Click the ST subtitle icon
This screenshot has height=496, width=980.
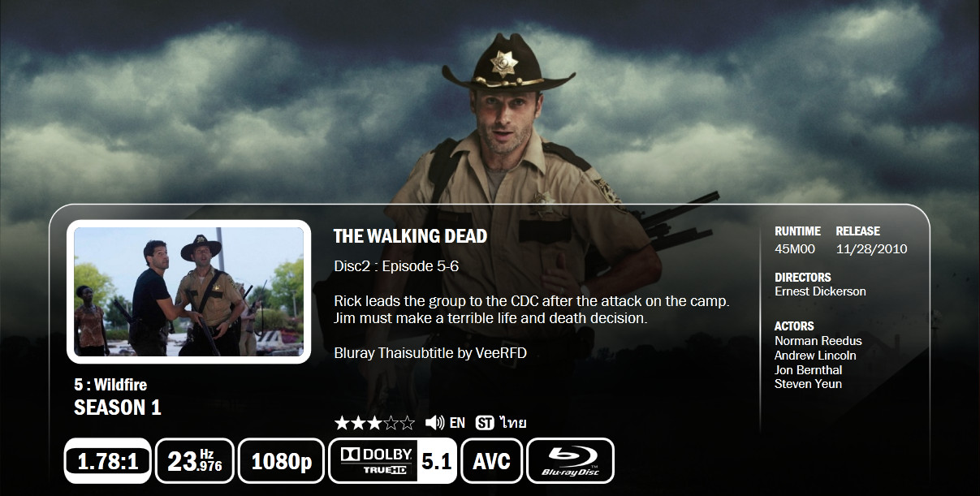point(485,423)
